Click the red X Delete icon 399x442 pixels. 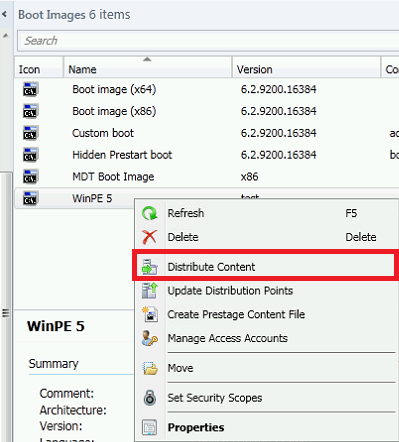pos(150,237)
